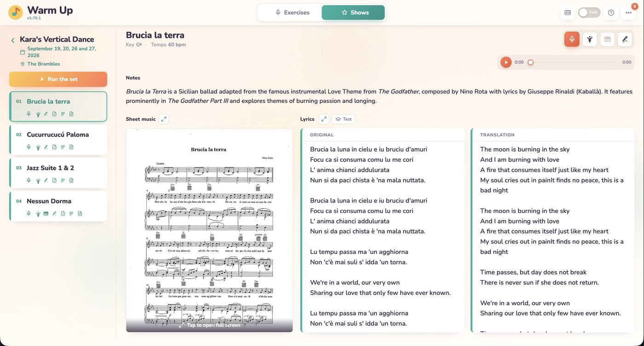Click sheet music icon under Cucurrucucú Paloma
The width and height of the screenshot is (644, 346).
click(54, 147)
